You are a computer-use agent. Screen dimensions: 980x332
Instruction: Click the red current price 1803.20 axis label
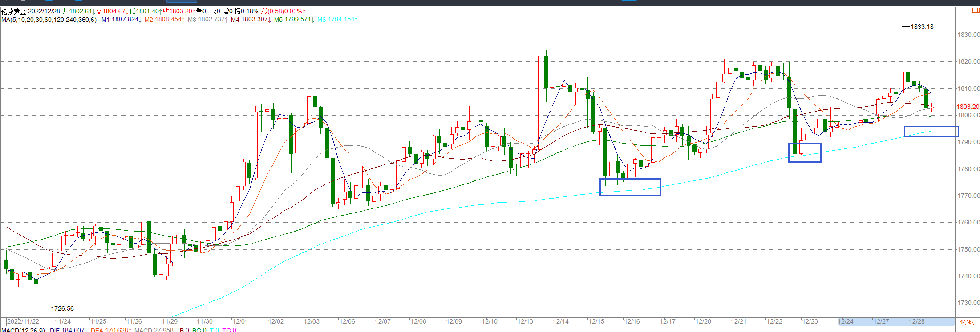968,107
